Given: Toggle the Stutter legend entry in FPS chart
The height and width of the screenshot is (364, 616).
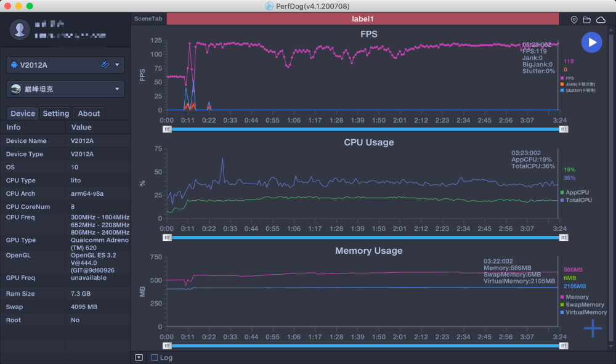Looking at the screenshot, I should (x=578, y=91).
